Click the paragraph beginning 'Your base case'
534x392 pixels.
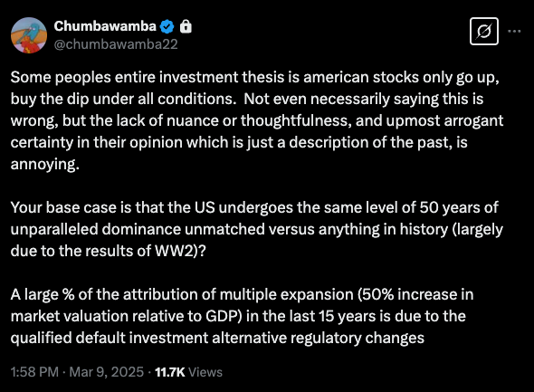pos(257,229)
